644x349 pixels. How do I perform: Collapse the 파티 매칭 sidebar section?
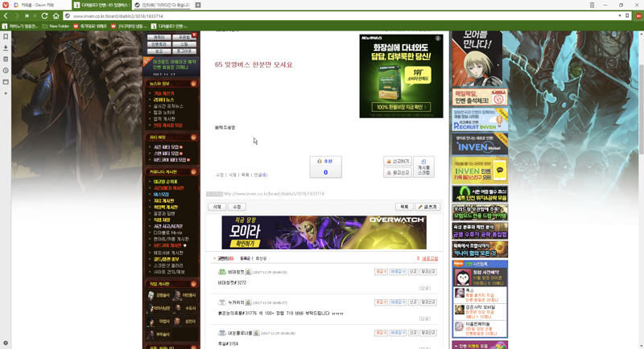pos(193,137)
